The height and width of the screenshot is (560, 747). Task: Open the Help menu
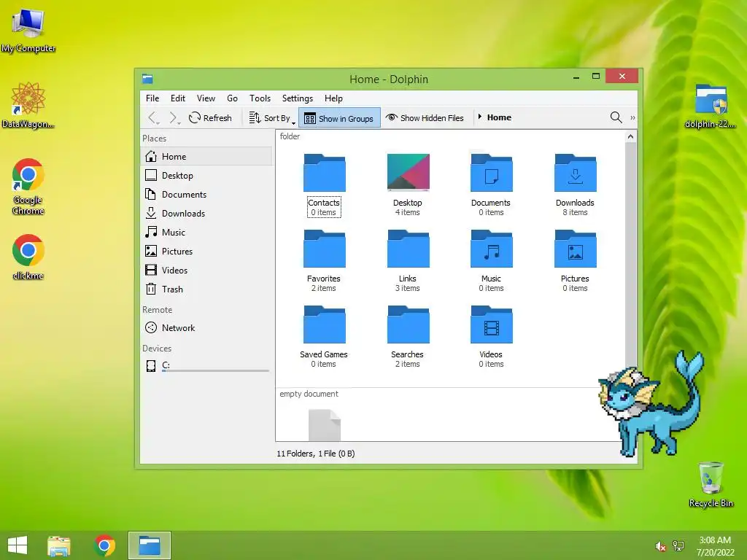coord(333,98)
